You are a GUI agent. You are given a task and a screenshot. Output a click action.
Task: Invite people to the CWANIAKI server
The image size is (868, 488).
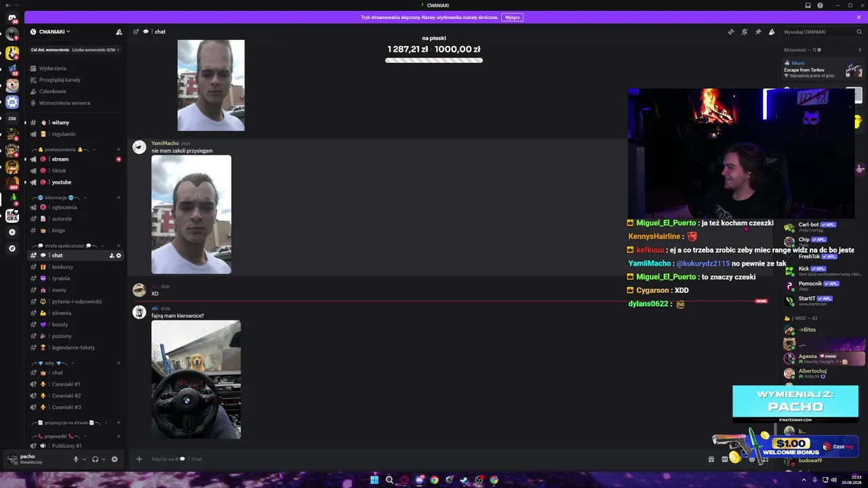coord(119,32)
